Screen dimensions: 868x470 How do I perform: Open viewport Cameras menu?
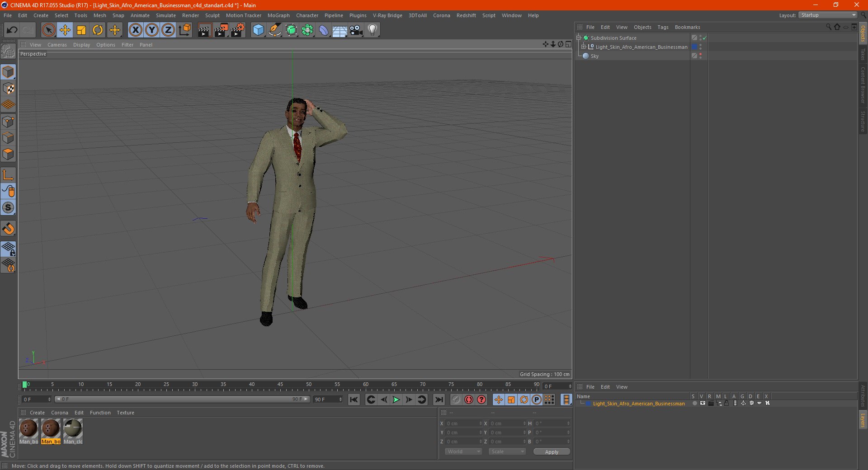tap(57, 45)
